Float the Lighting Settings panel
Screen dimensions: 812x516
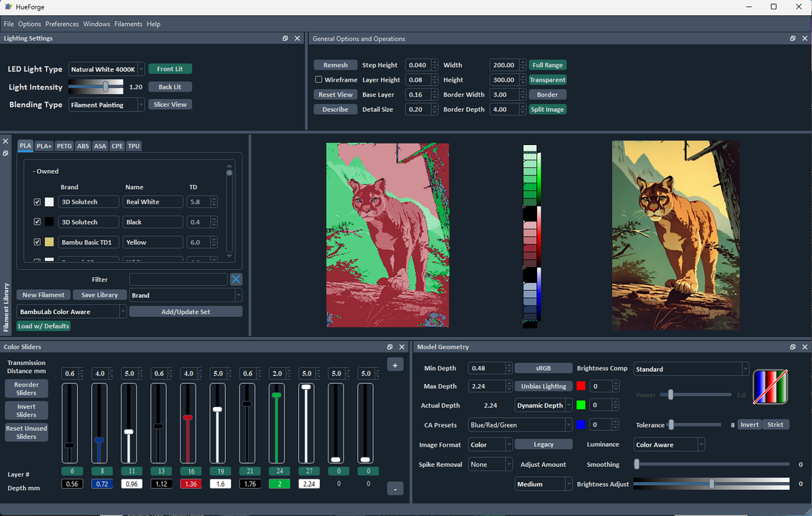[286, 38]
